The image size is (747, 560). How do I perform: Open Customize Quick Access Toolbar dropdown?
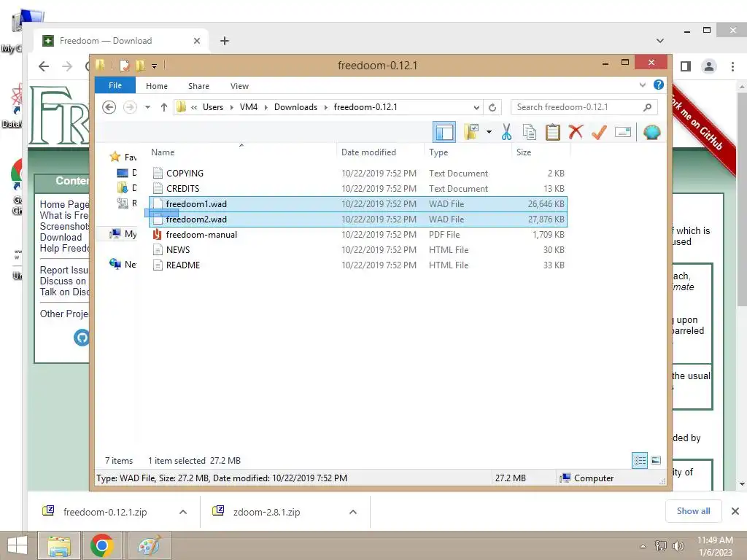point(155,66)
